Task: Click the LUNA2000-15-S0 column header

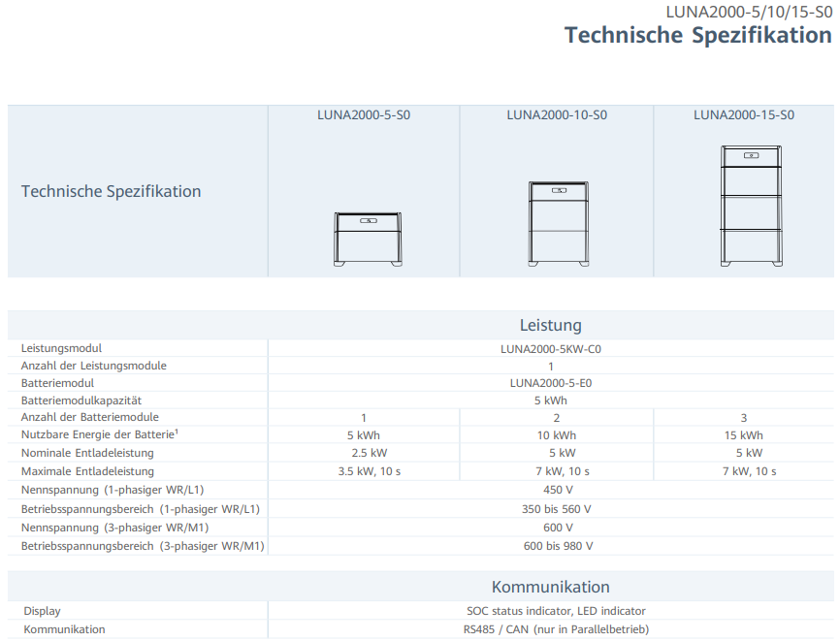Action: [744, 114]
